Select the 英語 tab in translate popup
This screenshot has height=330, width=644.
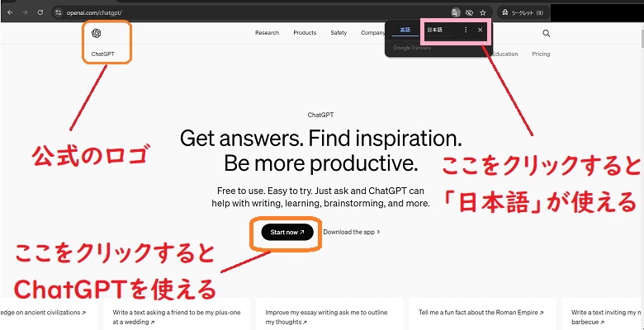405,30
